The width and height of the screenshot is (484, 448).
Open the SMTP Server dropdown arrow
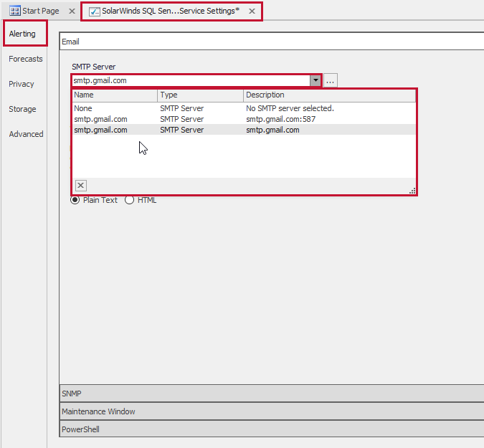pyautogui.click(x=315, y=80)
